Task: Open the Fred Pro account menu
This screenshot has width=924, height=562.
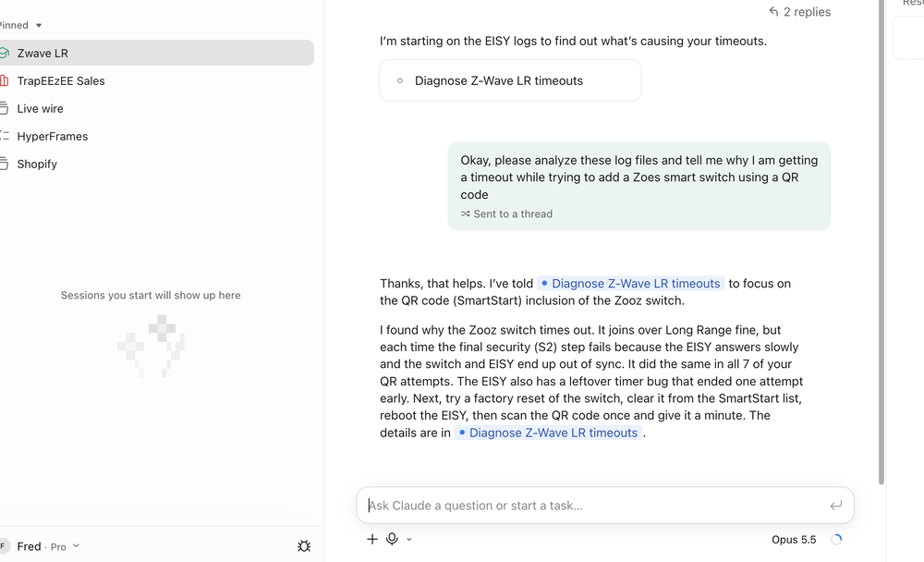Action: tap(48, 546)
